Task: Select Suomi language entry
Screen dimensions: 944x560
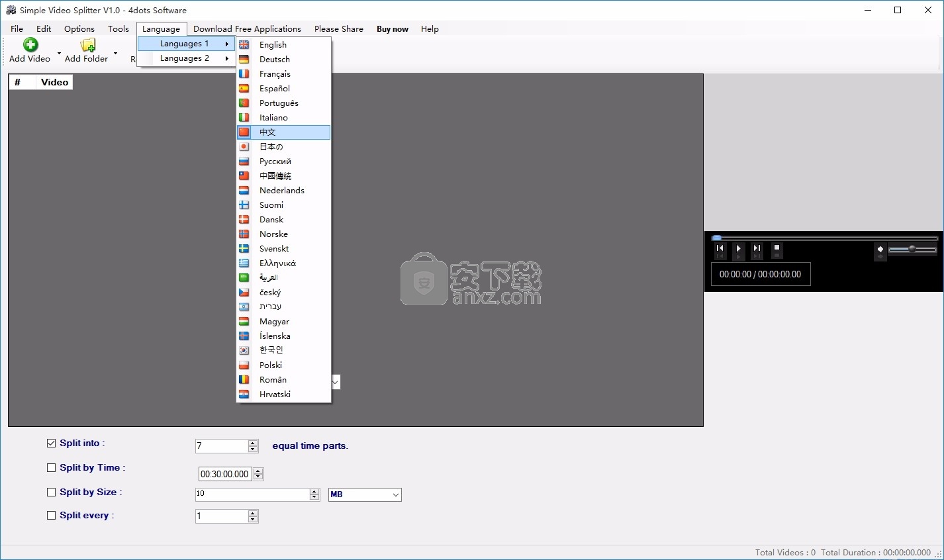Action: (x=283, y=205)
